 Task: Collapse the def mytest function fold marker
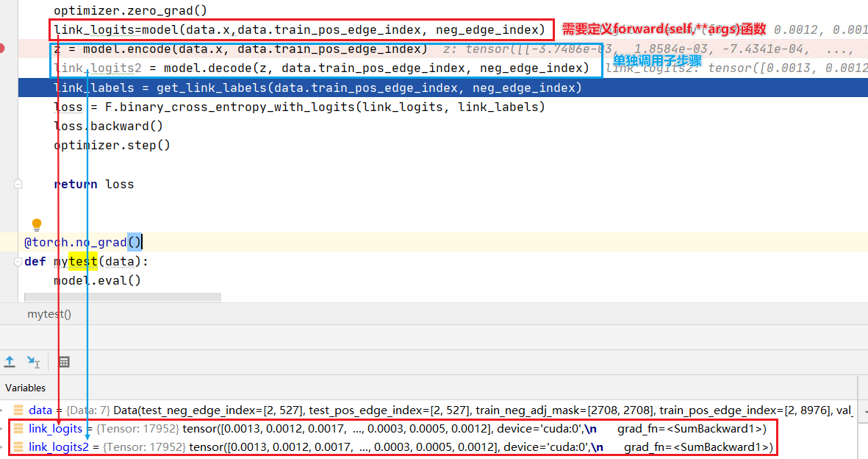point(18,262)
